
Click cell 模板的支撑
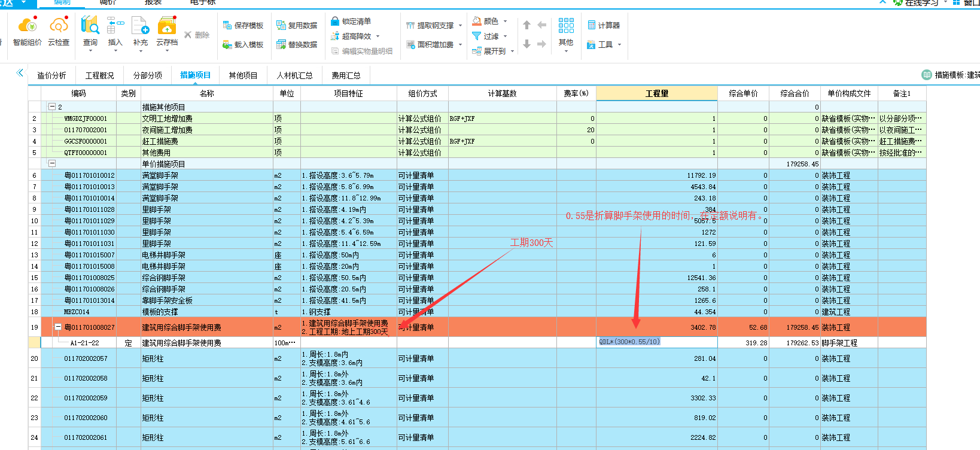pos(207,312)
